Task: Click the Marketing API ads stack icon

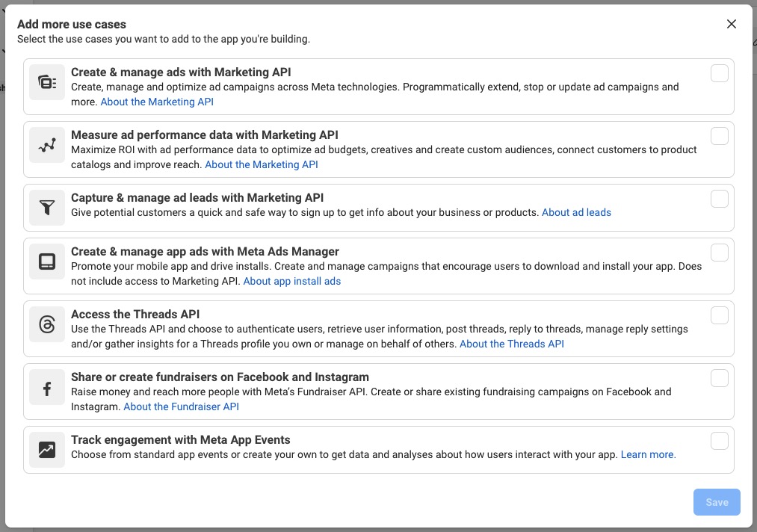Action: point(47,82)
